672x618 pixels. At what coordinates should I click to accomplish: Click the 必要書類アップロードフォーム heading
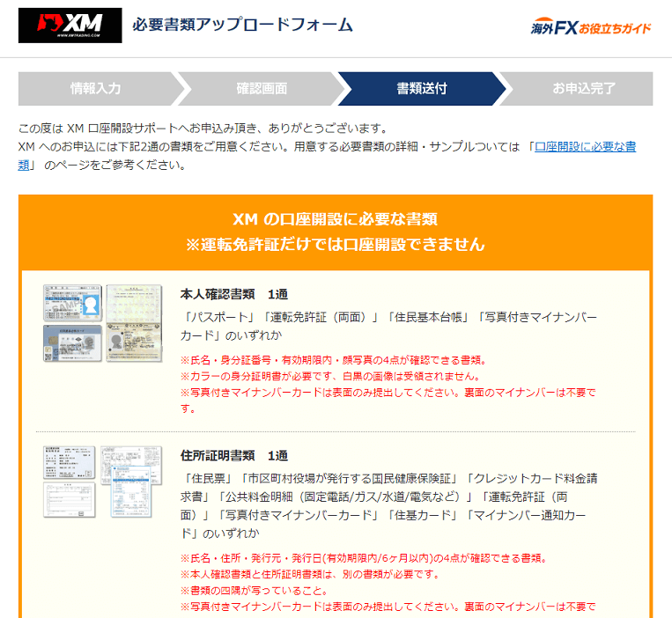242,25
